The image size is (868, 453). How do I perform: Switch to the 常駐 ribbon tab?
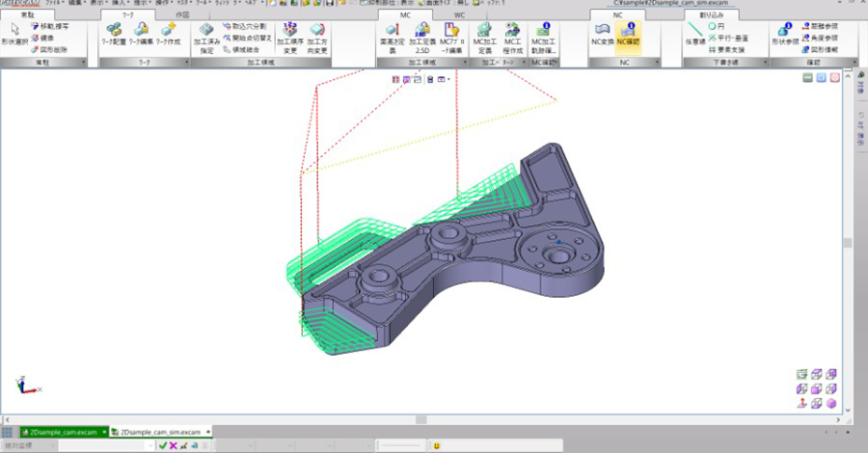pyautogui.click(x=28, y=14)
